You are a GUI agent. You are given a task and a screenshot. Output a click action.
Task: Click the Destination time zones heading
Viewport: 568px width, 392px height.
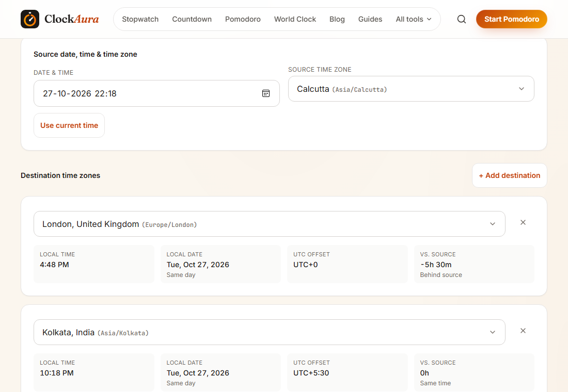point(60,175)
